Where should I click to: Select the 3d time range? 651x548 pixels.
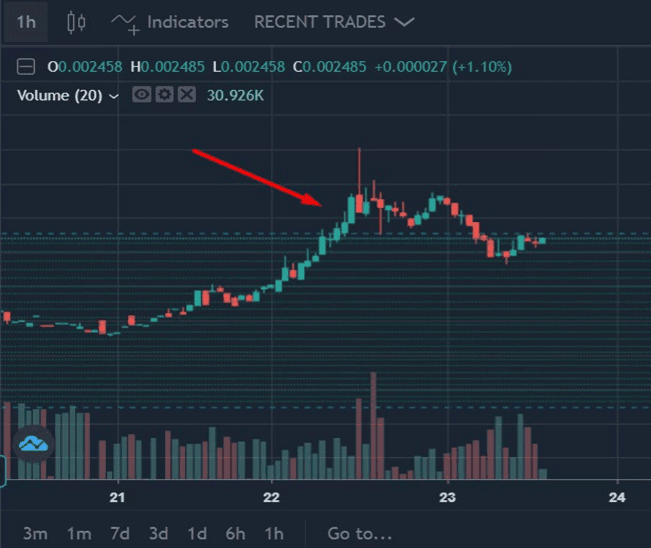pyautogui.click(x=159, y=533)
